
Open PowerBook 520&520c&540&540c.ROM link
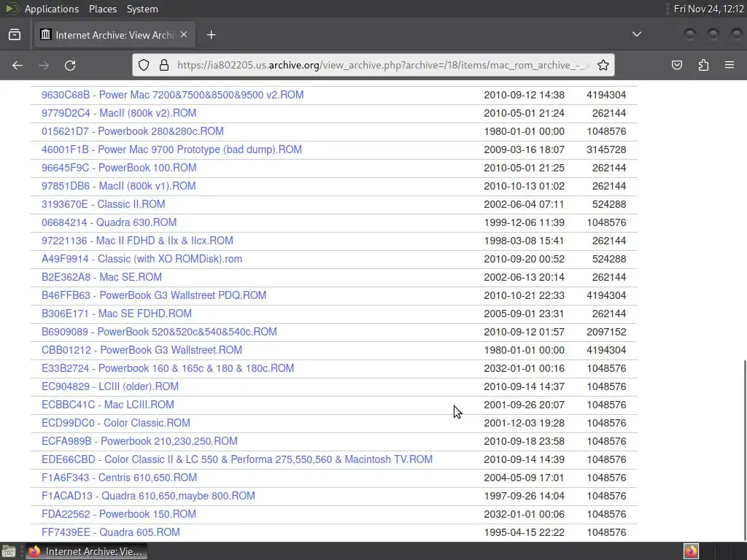coord(159,332)
